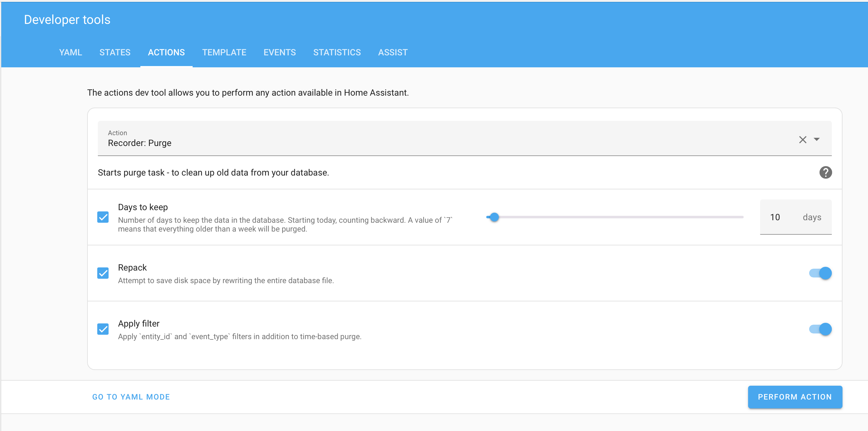Click the 'Attempt to save disk space' description
The image size is (868, 431).
click(x=226, y=281)
